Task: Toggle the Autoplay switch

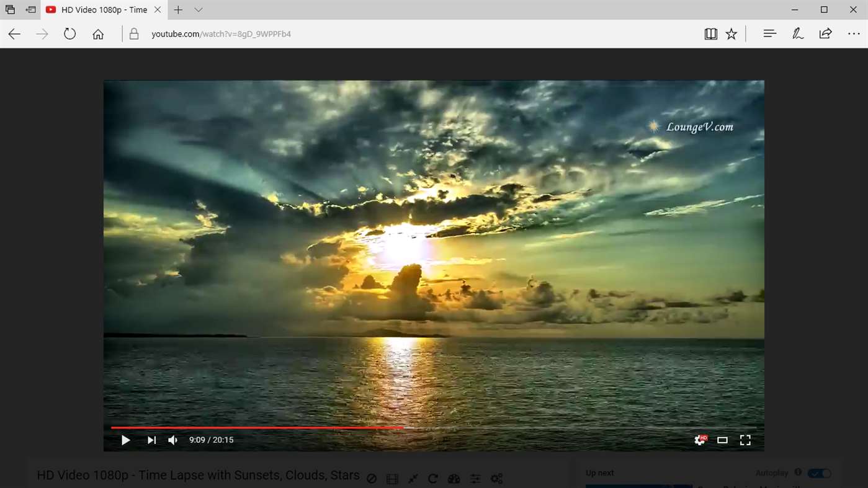Action: (x=819, y=473)
